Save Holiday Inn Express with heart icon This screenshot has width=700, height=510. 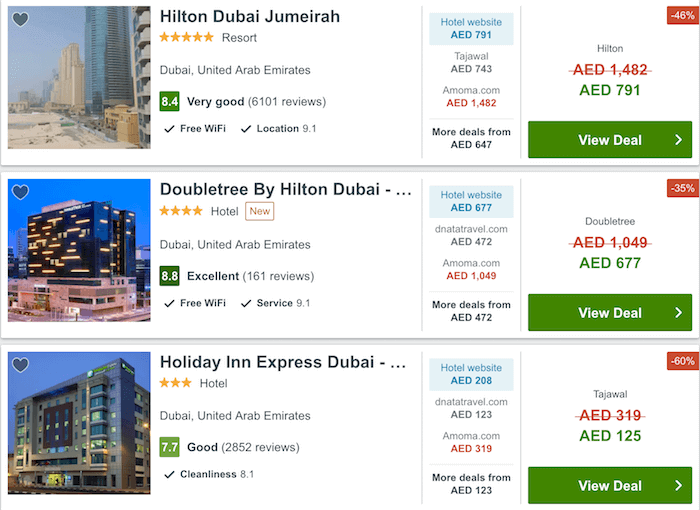point(20,365)
